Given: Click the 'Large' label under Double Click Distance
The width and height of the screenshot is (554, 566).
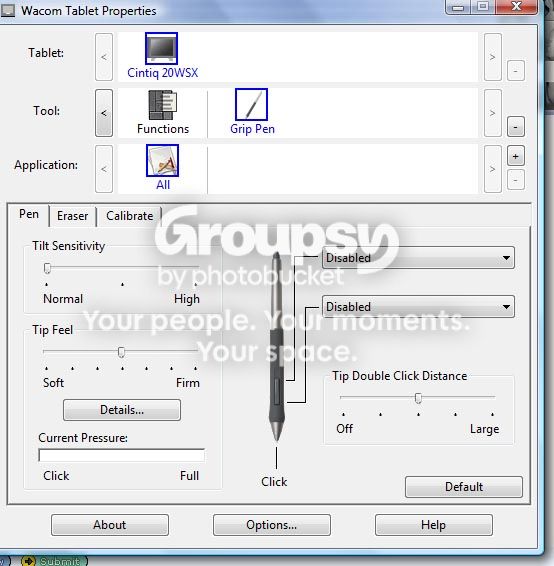Looking at the screenshot, I should (485, 429).
